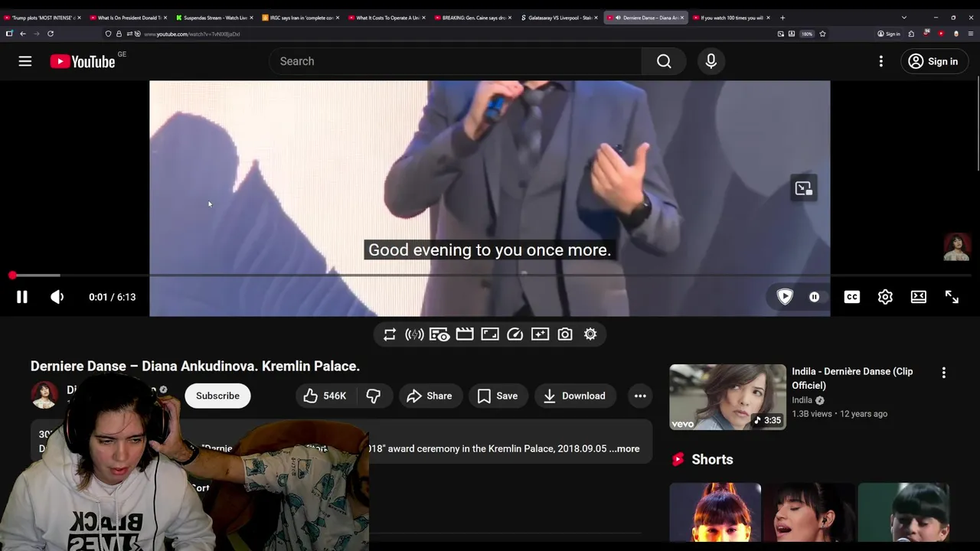Bookmark this page with the star icon
The width and height of the screenshot is (980, 551).
click(822, 34)
